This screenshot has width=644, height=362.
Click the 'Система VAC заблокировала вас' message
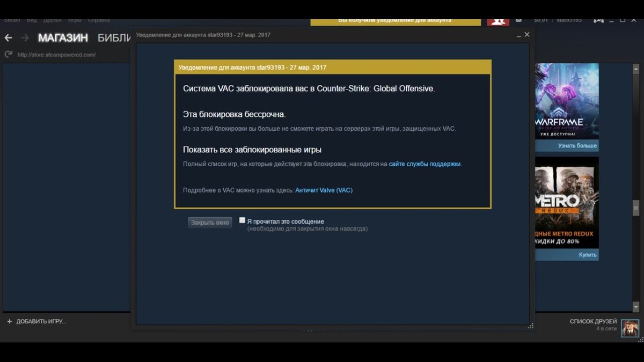coord(309,88)
